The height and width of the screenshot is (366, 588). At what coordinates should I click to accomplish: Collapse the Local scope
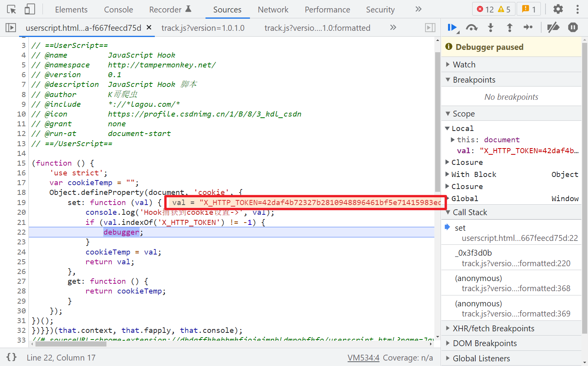coord(448,128)
